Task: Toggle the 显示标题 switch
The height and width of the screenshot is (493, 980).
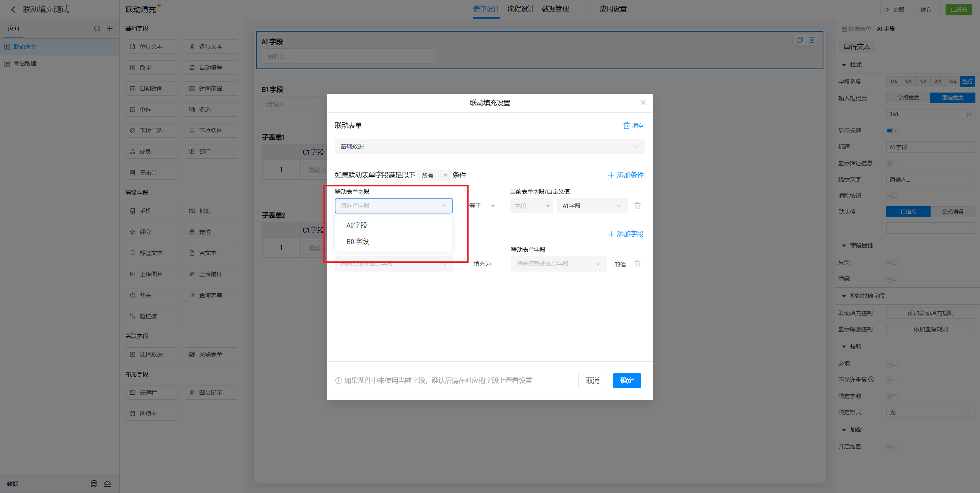Action: (892, 131)
